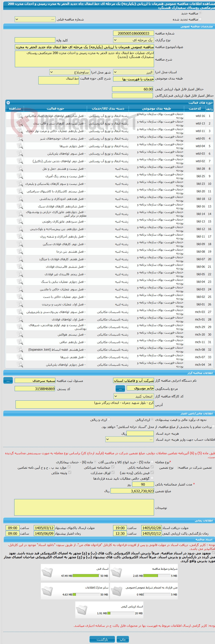
Task: Toggle the فیش بانکی (وجه نقد) checkbox
Action: [152, 473]
